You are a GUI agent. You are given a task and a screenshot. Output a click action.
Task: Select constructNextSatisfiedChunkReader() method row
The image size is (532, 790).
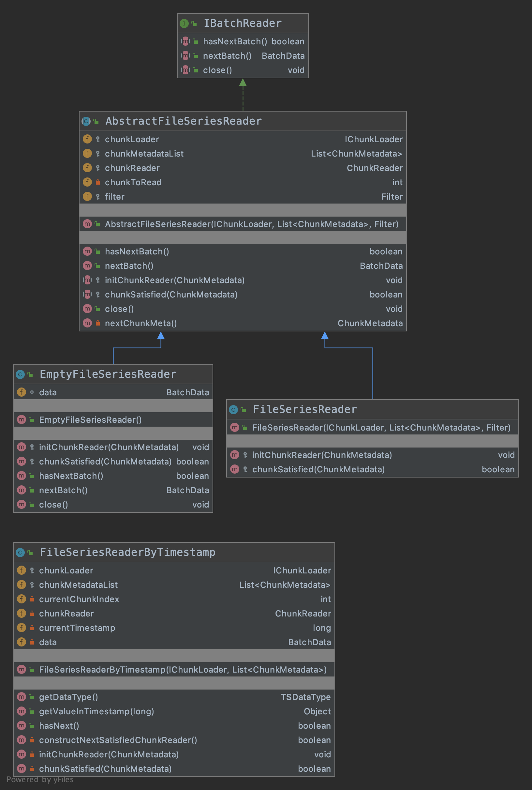point(118,740)
